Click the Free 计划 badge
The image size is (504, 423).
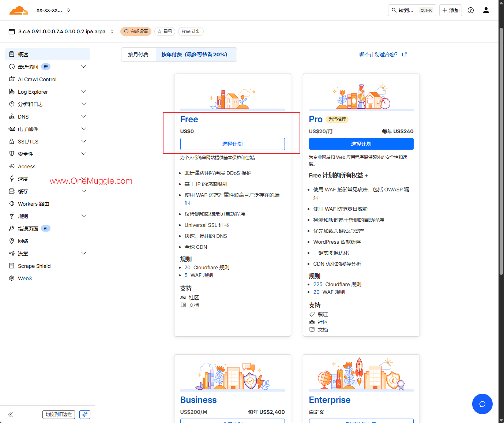191,31
